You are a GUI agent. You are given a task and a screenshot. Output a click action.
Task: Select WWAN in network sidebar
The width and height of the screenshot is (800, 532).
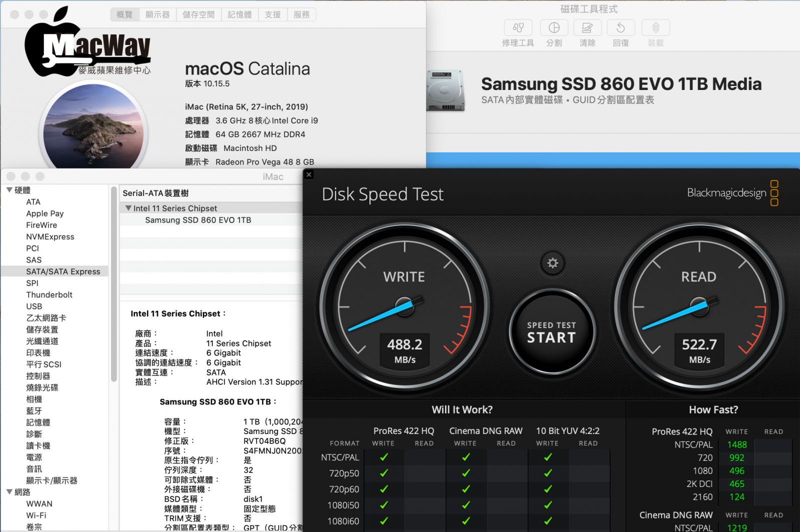[x=39, y=504]
